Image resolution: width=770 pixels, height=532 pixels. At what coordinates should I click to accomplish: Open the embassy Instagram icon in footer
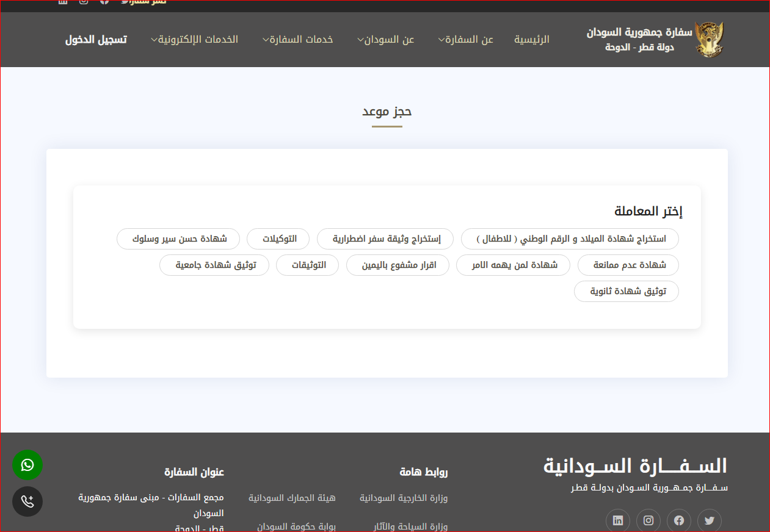[648, 521]
